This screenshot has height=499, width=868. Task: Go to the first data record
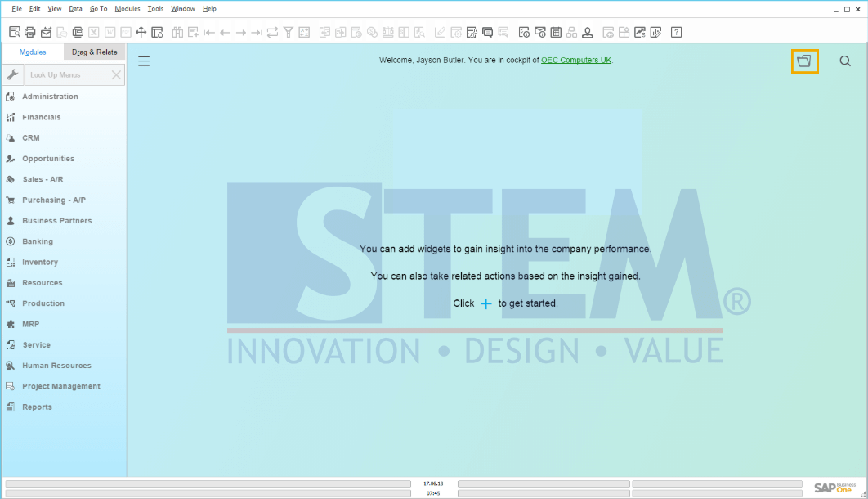[x=208, y=32]
